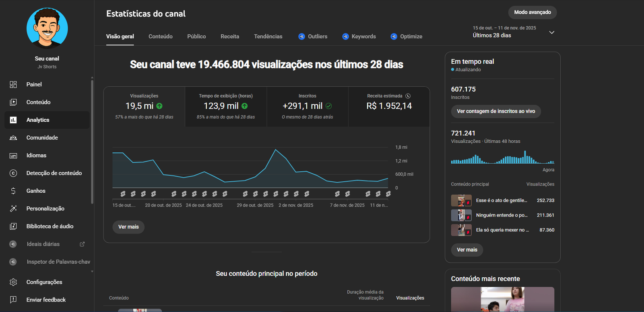Click the Ganhos dollar icon
The width and height of the screenshot is (644, 312).
pos(13,191)
